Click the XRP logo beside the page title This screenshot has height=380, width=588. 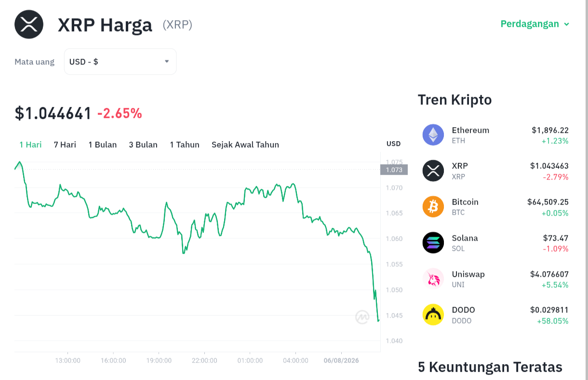(x=29, y=24)
